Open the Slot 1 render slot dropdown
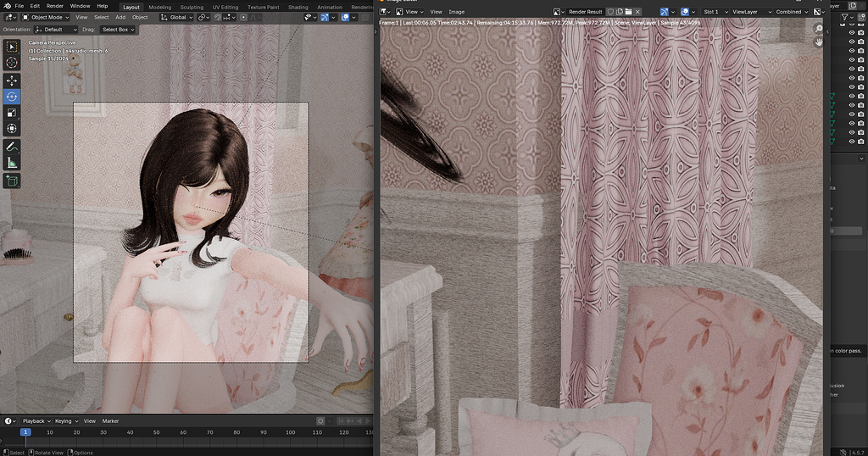The height and width of the screenshot is (456, 868). point(715,12)
